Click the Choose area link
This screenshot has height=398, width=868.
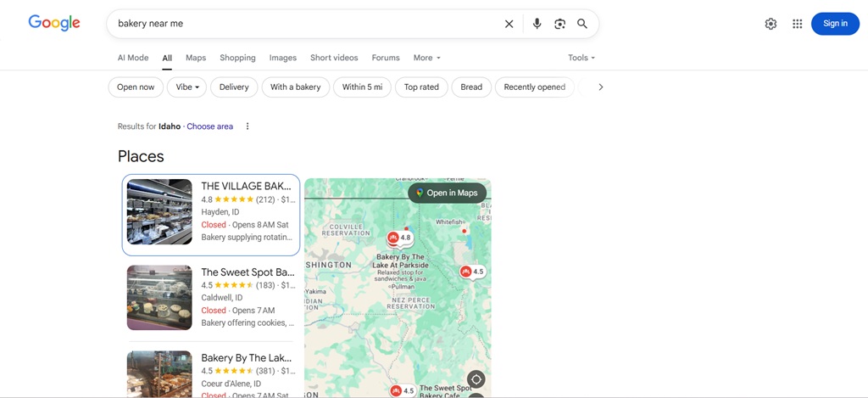point(209,126)
